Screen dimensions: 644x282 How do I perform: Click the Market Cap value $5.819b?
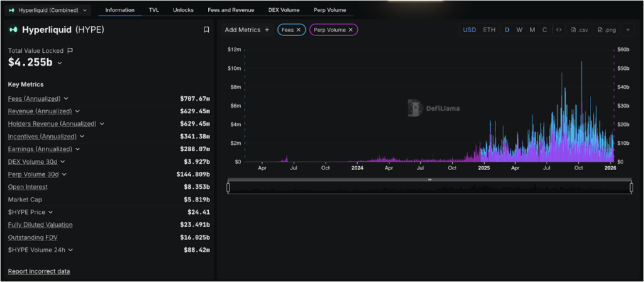point(197,200)
